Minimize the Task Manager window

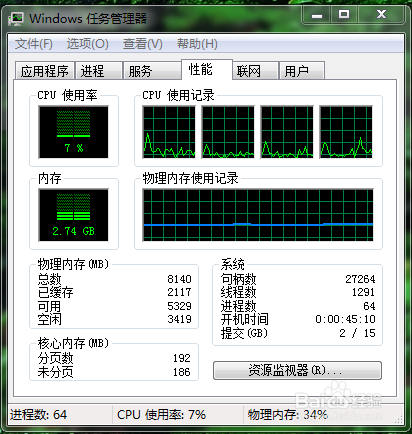(x=317, y=15)
